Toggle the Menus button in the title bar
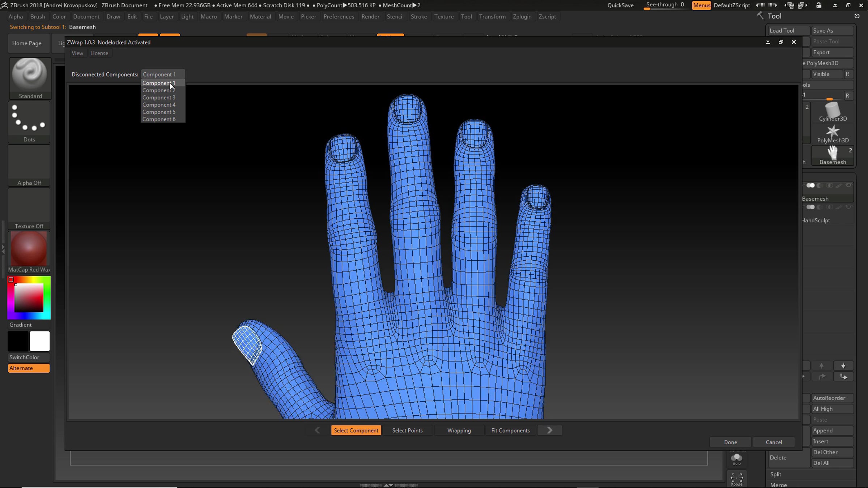The image size is (868, 488). (x=702, y=5)
